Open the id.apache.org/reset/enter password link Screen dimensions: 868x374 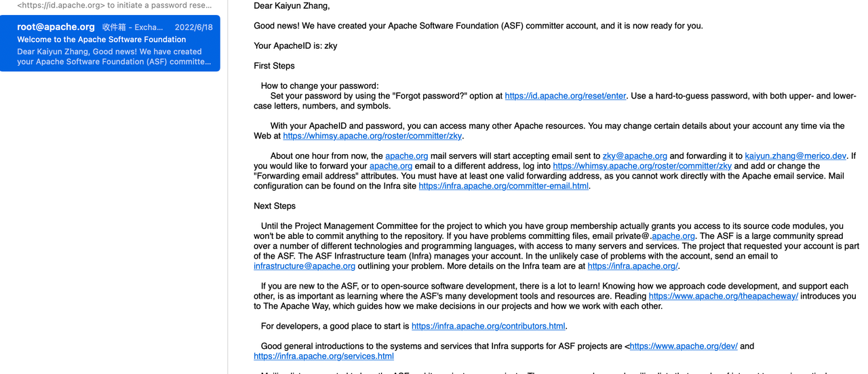click(566, 96)
